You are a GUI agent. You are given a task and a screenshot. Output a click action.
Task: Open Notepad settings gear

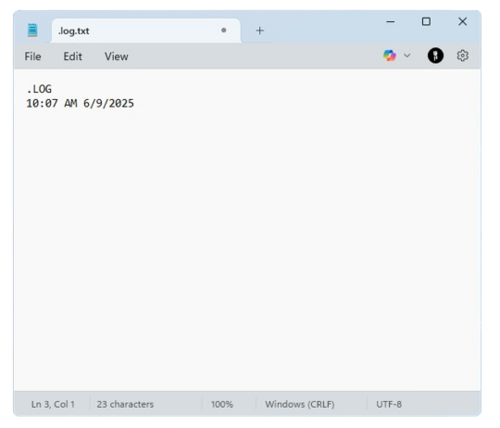pos(462,56)
